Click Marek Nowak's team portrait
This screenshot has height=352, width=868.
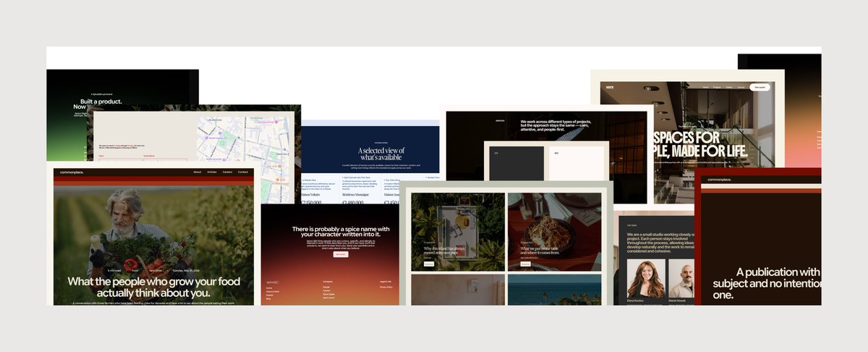[681, 279]
